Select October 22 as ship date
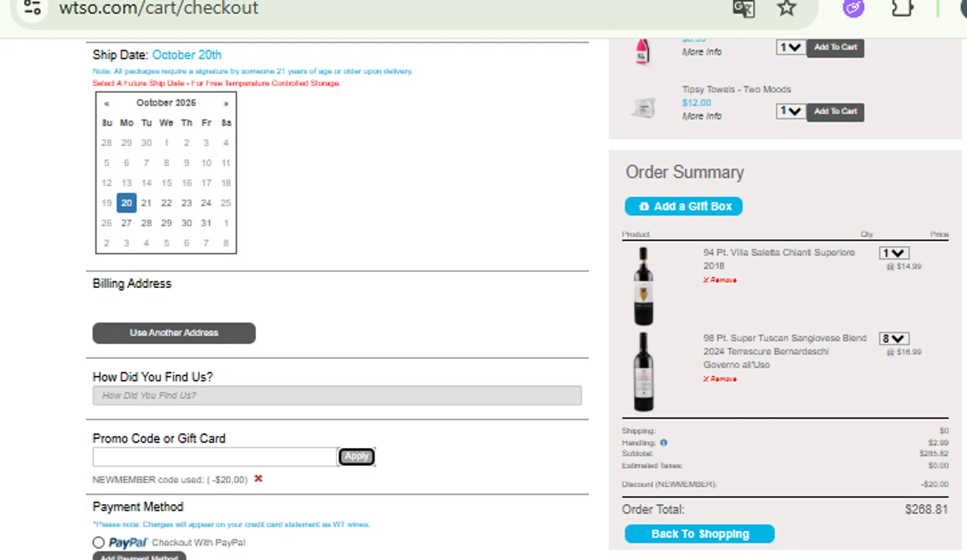The height and width of the screenshot is (560, 967). [166, 203]
